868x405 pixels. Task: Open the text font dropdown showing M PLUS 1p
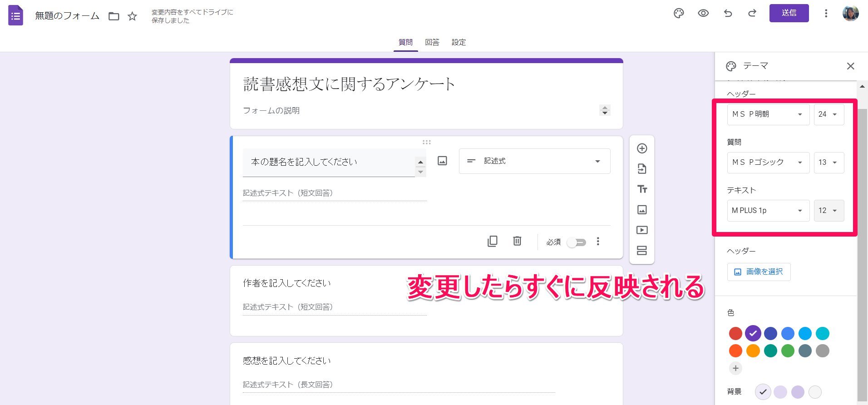(x=768, y=211)
